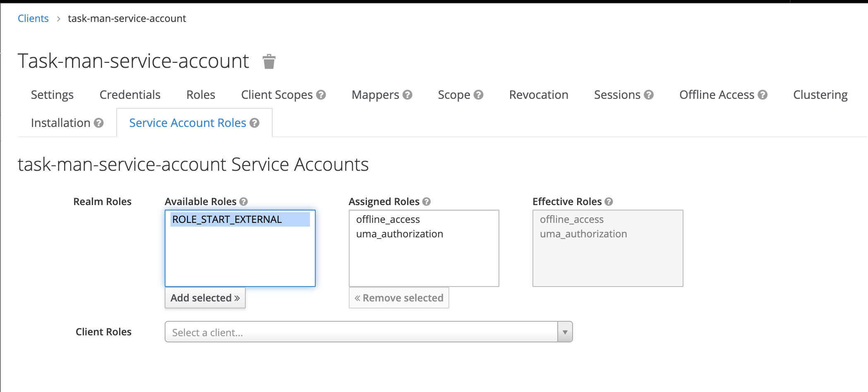The height and width of the screenshot is (392, 868).
Task: Go to the Revocation tab
Action: (538, 95)
